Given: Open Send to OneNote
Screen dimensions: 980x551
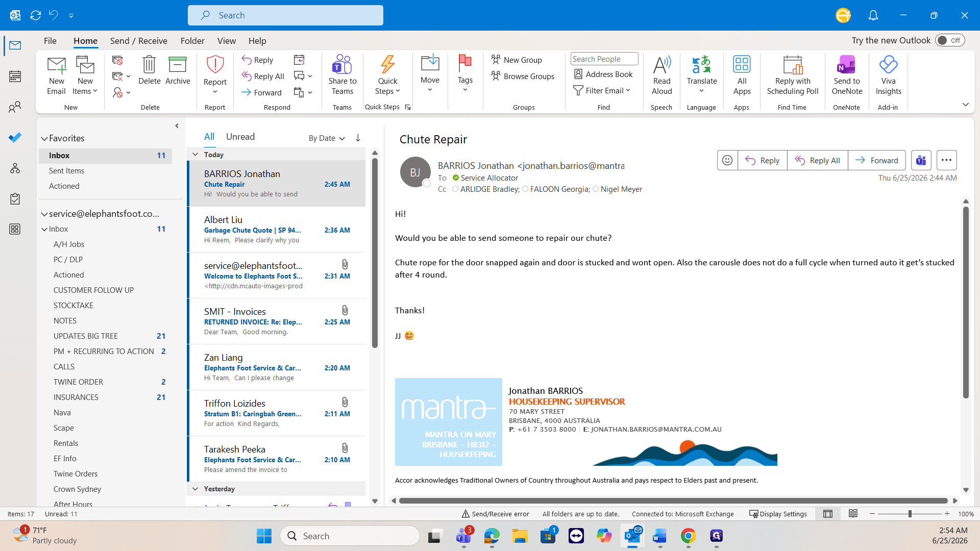Looking at the screenshot, I should [847, 75].
